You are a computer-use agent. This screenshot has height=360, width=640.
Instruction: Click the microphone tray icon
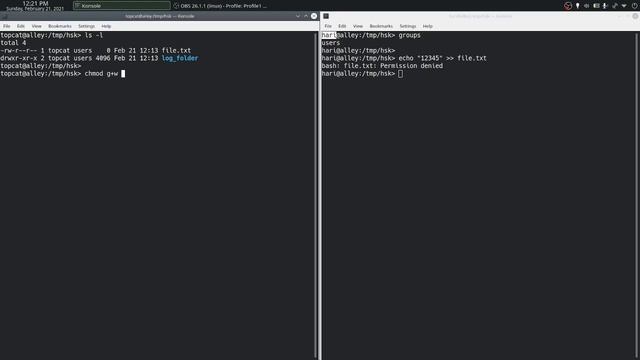pos(605,6)
